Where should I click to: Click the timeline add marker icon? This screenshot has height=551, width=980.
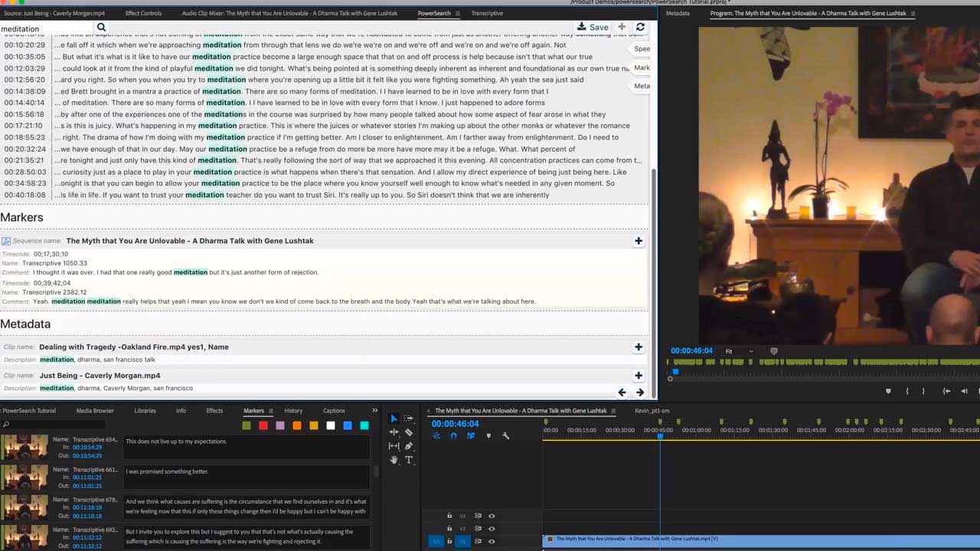click(x=488, y=436)
